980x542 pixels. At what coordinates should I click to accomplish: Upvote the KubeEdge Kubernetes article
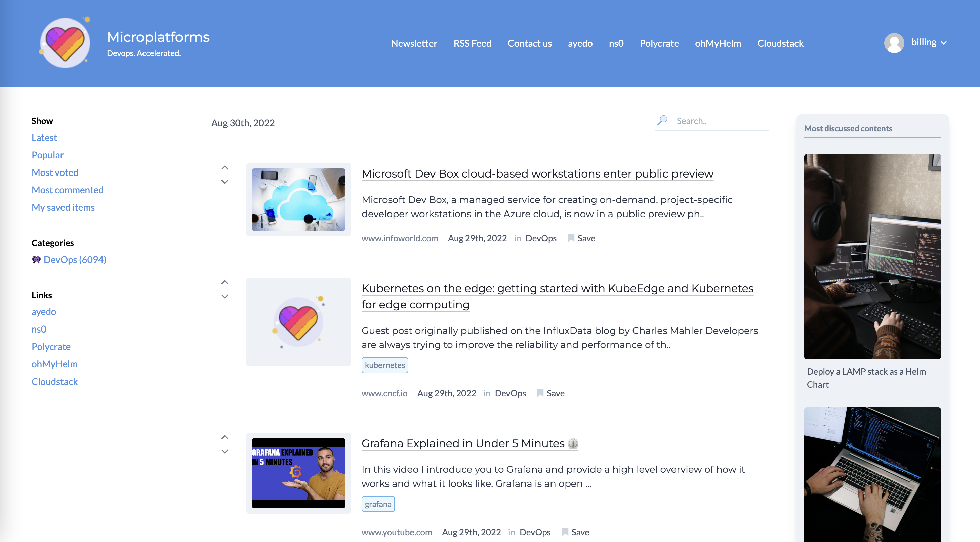pyautogui.click(x=225, y=282)
